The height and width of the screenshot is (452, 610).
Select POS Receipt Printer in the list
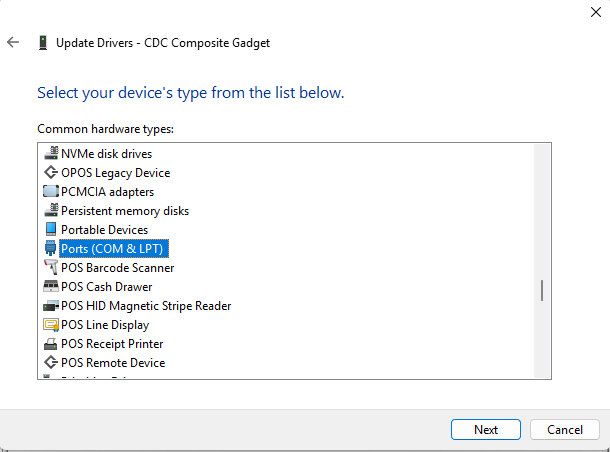coord(112,344)
